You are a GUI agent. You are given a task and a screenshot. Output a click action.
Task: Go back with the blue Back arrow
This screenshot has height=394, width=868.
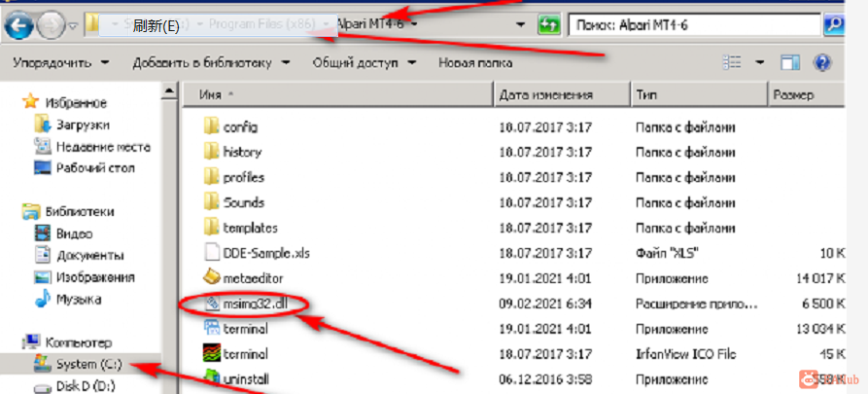pyautogui.click(x=18, y=25)
